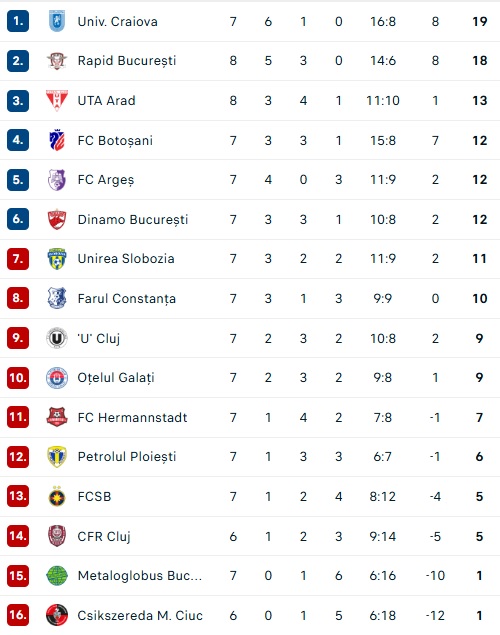Viewport: 500px width, 635px height.
Task: Select the FC Botoșani club logo
Action: pos(57,140)
